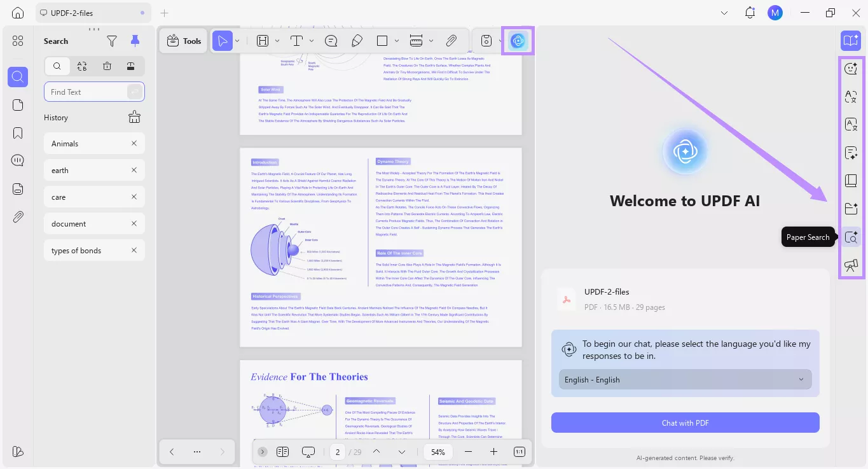Open the Bookmarks panel in left sidebar

pyautogui.click(x=18, y=133)
